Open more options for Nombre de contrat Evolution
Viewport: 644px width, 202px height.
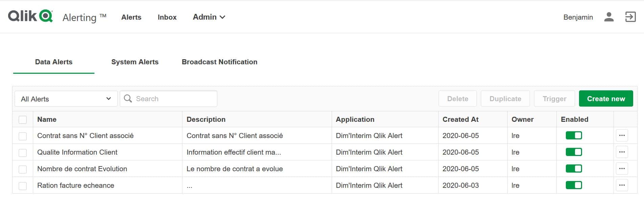(622, 169)
